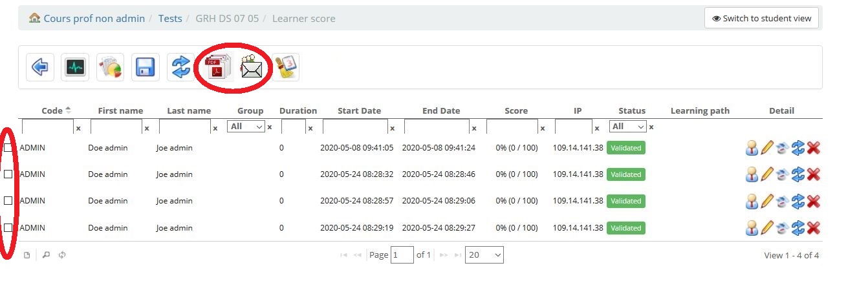
Task: Click blue arrows icon for 08:28:57 attempt
Action: [798, 201]
